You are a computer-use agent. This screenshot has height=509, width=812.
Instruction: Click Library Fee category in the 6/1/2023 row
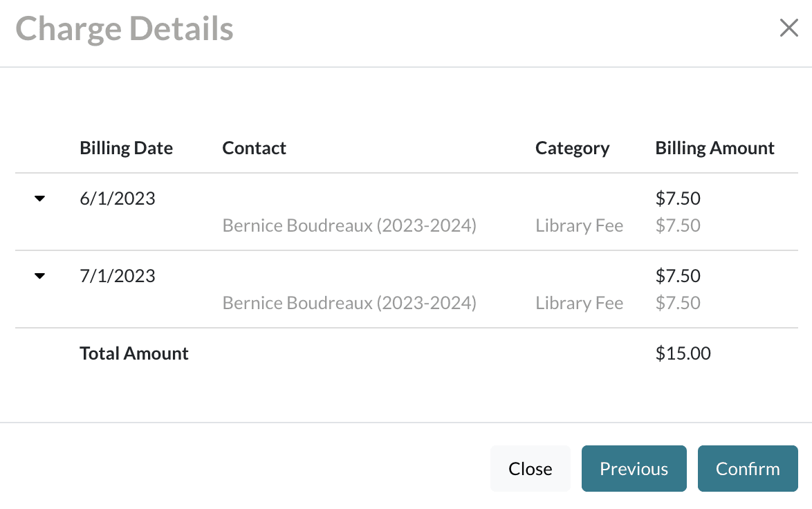pyautogui.click(x=579, y=225)
